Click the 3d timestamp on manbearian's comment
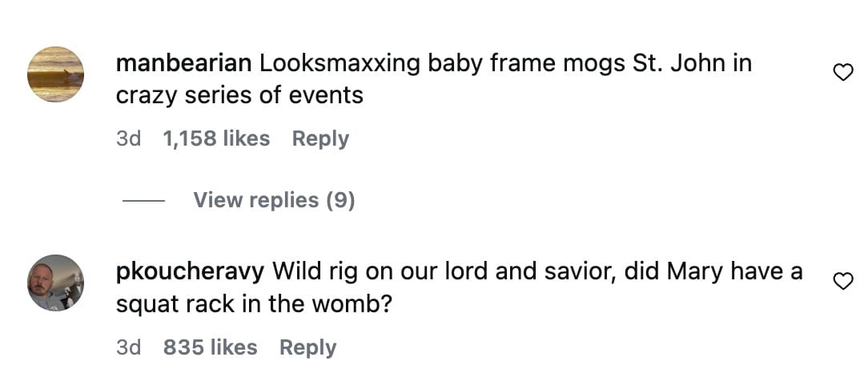 pyautogui.click(x=128, y=138)
